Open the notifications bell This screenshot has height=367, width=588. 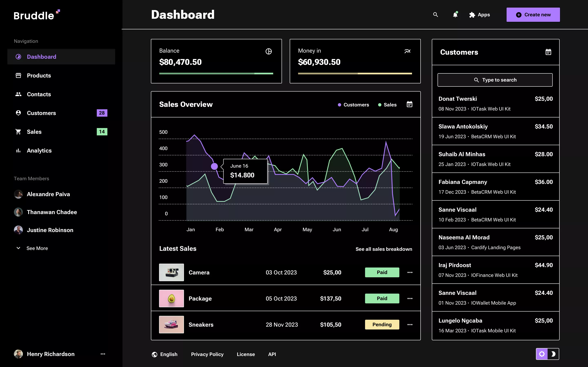click(x=455, y=14)
